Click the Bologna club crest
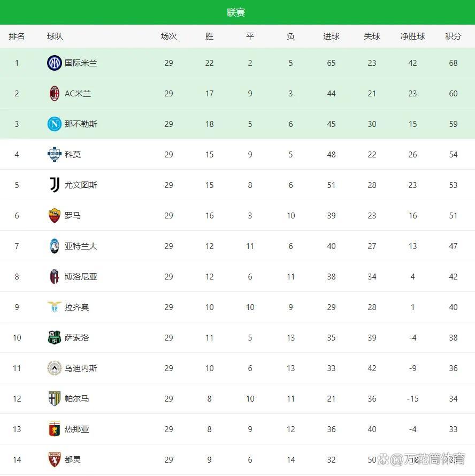Viewport: 475px width, 476px height. tap(55, 277)
